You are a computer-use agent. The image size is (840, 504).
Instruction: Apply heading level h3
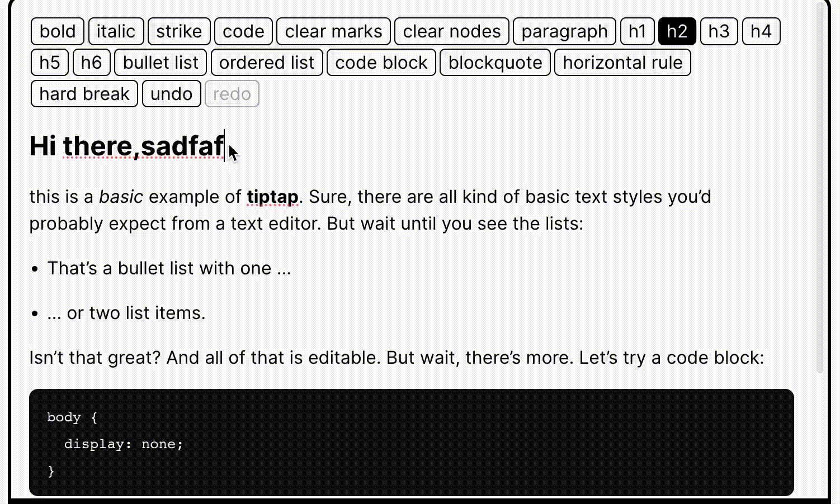coord(719,31)
